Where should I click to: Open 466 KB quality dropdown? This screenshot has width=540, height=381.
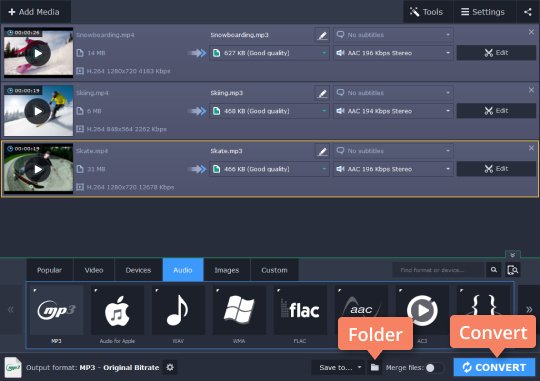[269, 169]
